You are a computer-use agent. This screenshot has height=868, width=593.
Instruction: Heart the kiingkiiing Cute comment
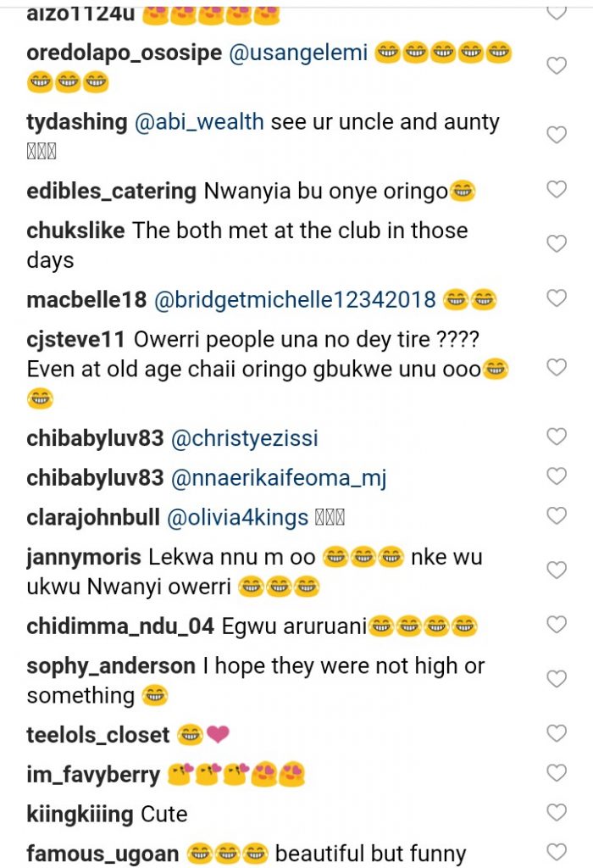click(x=556, y=813)
